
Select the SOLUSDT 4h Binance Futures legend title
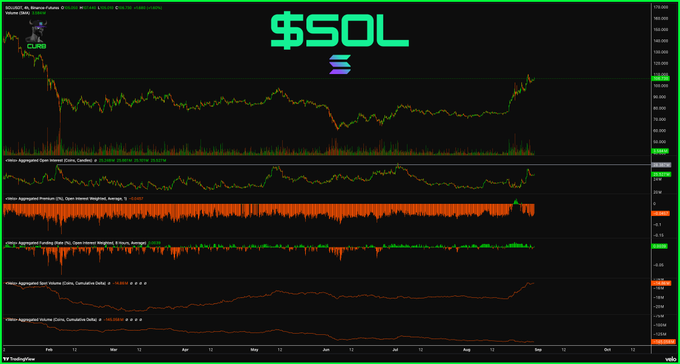click(x=32, y=8)
